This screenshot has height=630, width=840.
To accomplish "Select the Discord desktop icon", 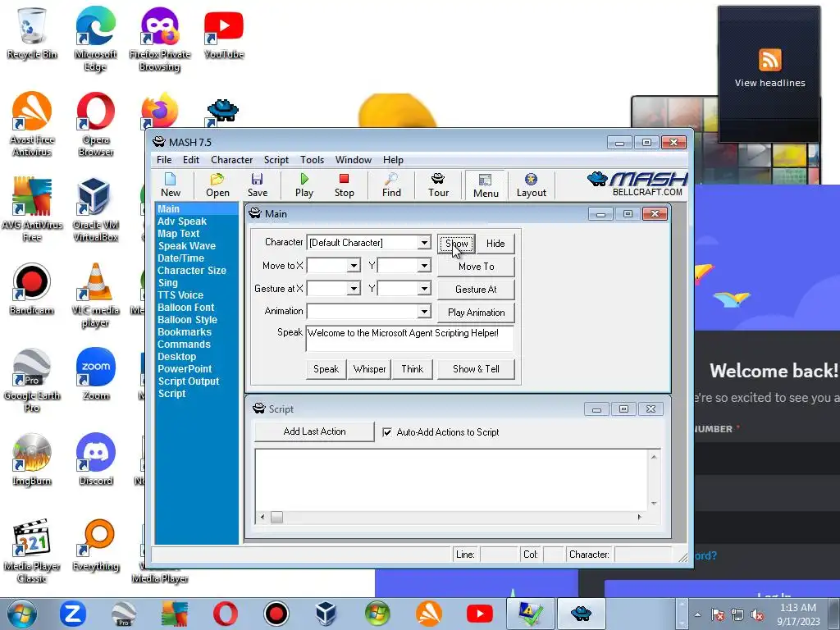I will [95, 459].
